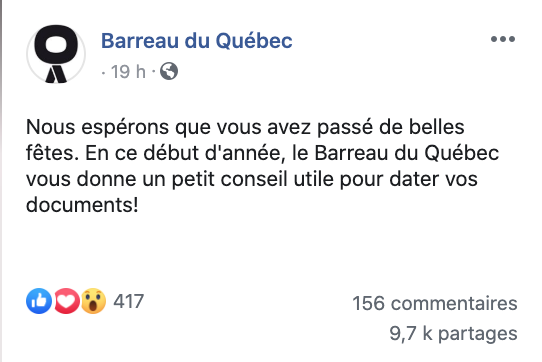
Task: View the list of 417 reactions
Action: point(129,301)
